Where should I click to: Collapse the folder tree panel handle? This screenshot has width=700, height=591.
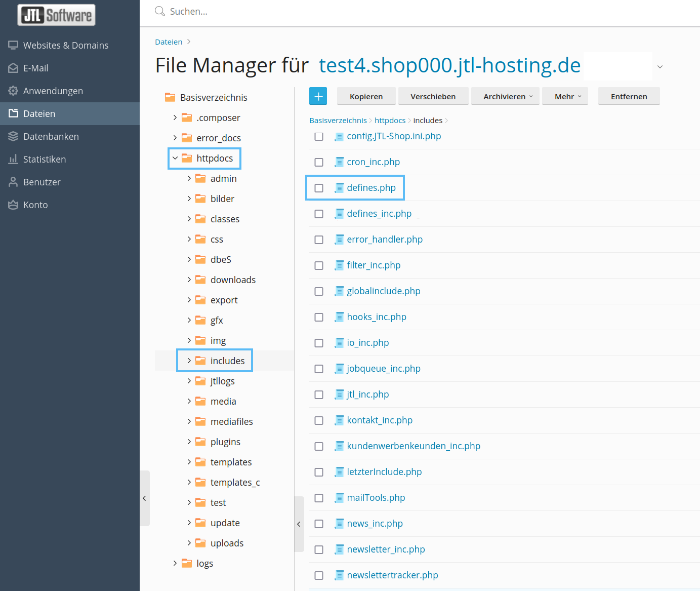pos(299,524)
